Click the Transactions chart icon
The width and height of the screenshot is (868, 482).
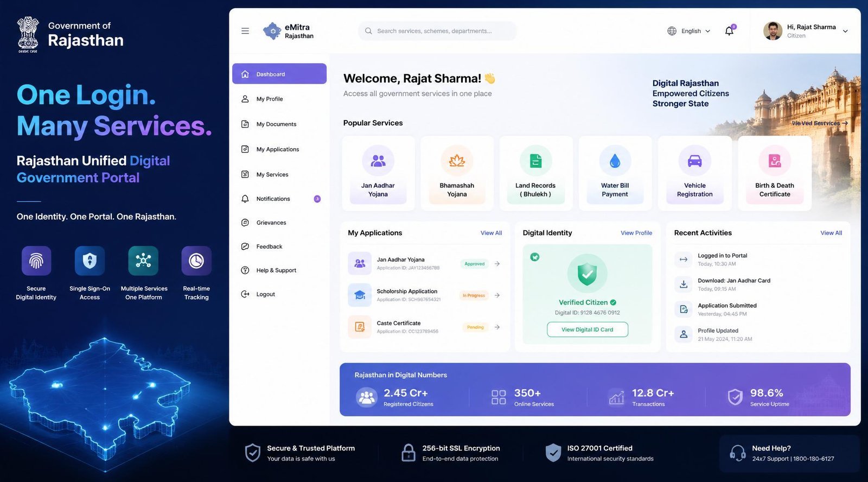(617, 397)
